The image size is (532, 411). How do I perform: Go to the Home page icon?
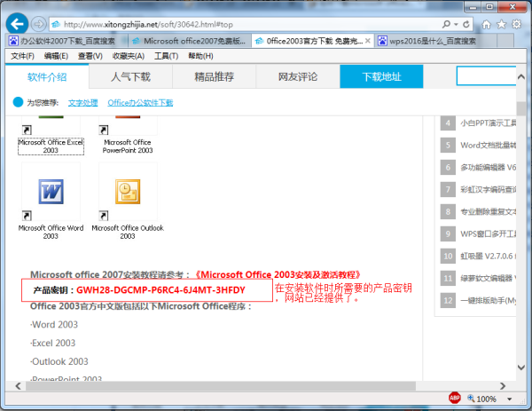point(486,25)
